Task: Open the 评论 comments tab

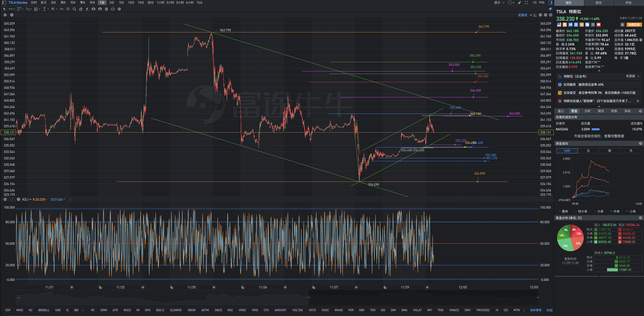Action: [x=628, y=3]
